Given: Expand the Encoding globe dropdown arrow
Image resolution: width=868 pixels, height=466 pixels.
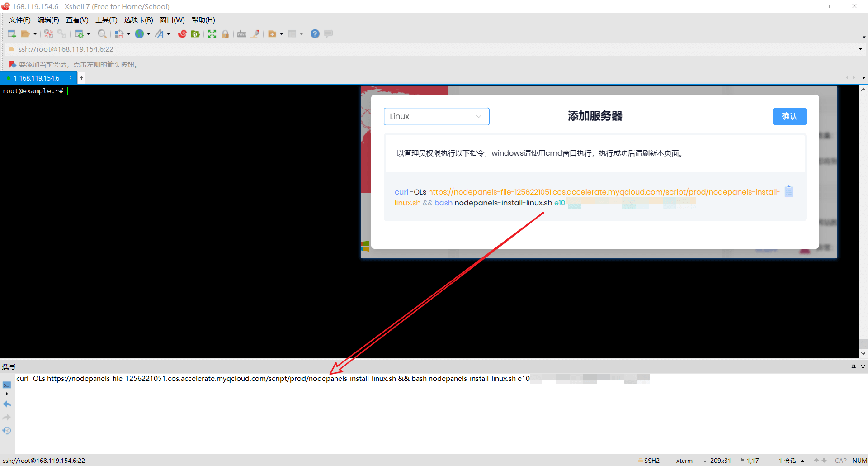Looking at the screenshot, I should tap(148, 34).
